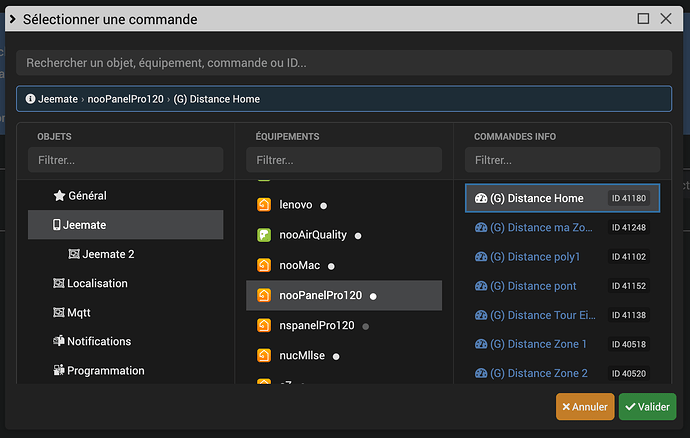This screenshot has width=690, height=438.
Task: Click the Jeemate phone icon
Action: tap(56, 225)
